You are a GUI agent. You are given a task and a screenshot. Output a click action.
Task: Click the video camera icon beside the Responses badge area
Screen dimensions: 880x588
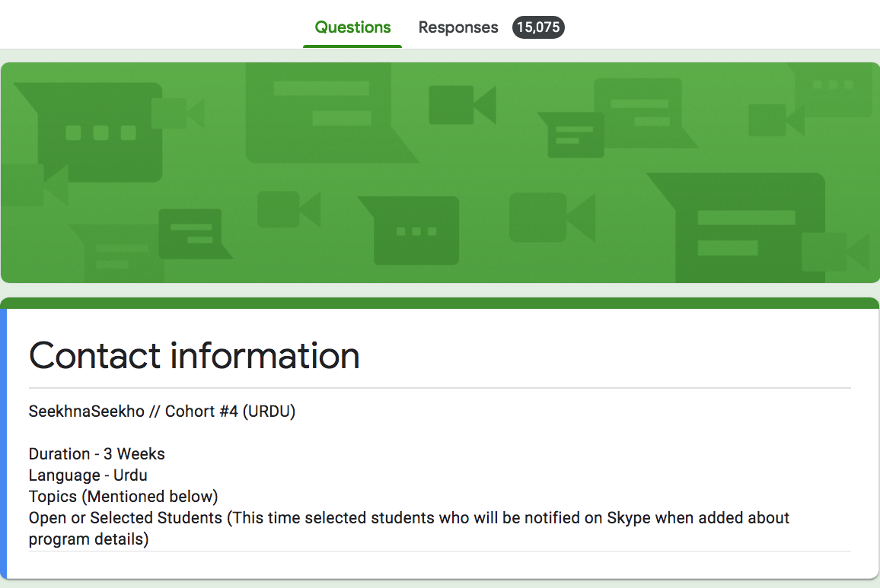[x=461, y=105]
